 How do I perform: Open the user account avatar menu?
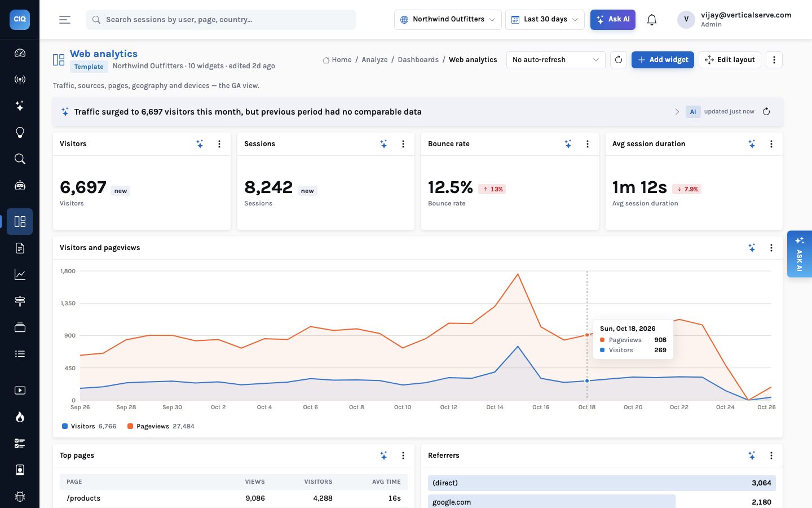pyautogui.click(x=686, y=20)
